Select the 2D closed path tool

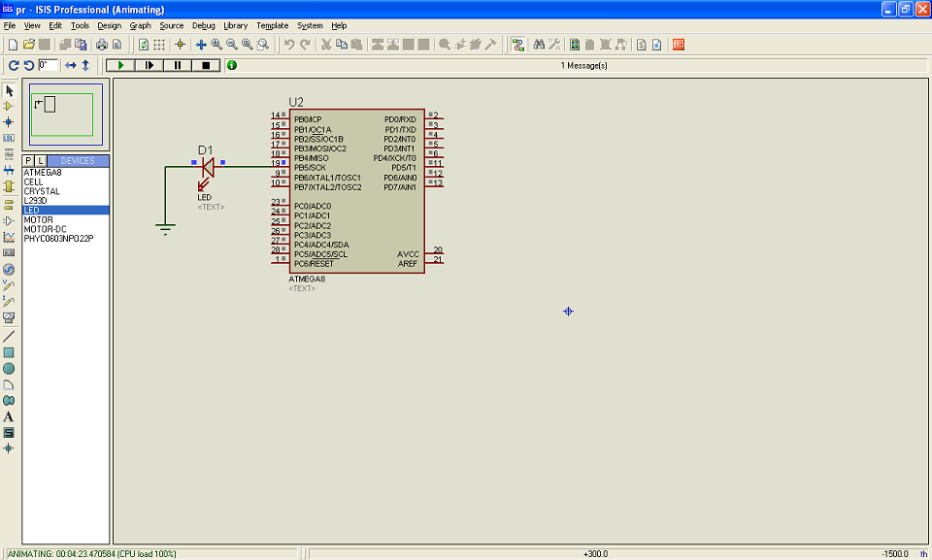pos(9,401)
